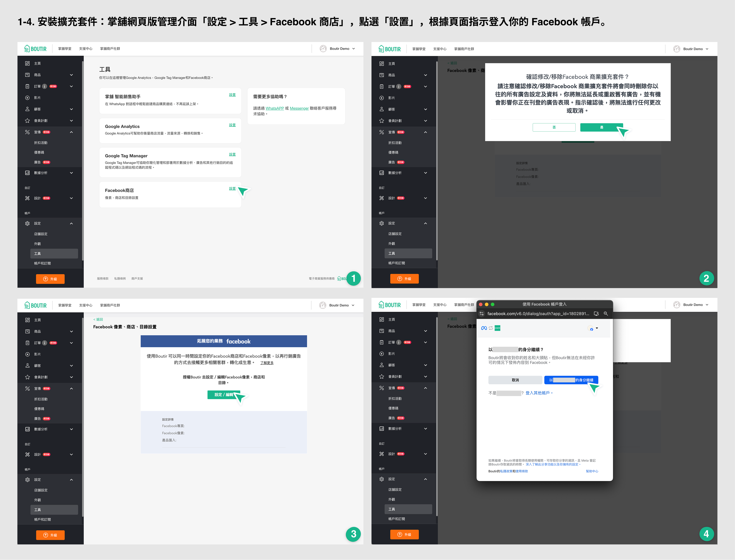Viewport: 735px width, 560px height.
Task: Select 工具 in screenshot 1 sidebar
Action: point(54,254)
